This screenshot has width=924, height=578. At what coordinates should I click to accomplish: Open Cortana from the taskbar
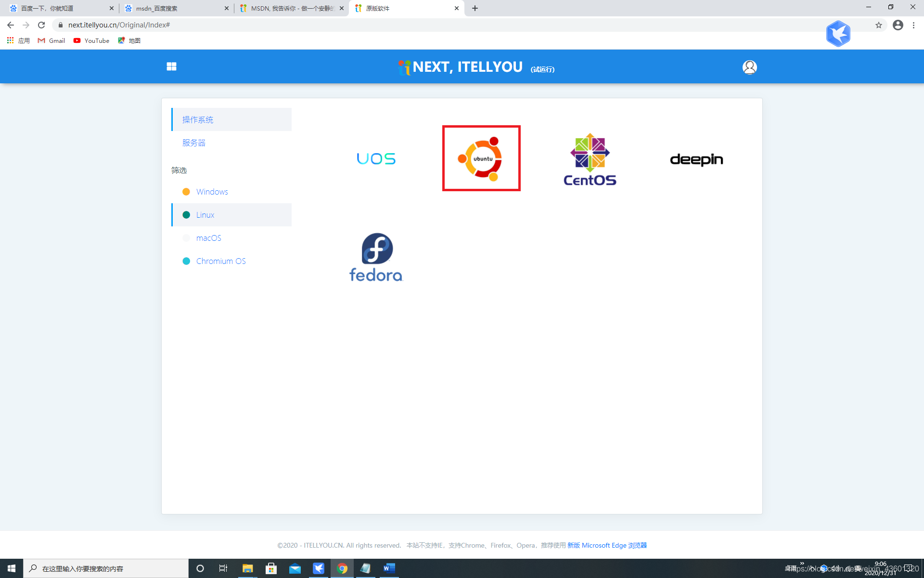tap(200, 568)
